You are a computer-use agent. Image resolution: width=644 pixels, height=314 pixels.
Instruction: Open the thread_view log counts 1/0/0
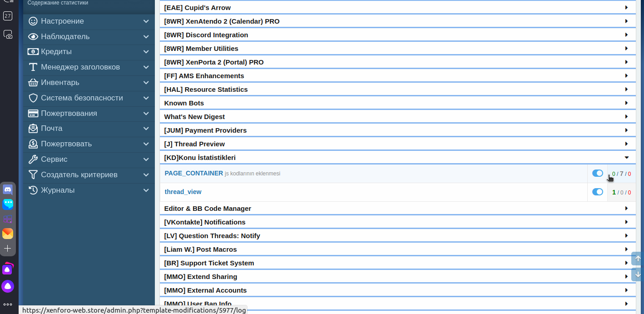[x=621, y=192]
